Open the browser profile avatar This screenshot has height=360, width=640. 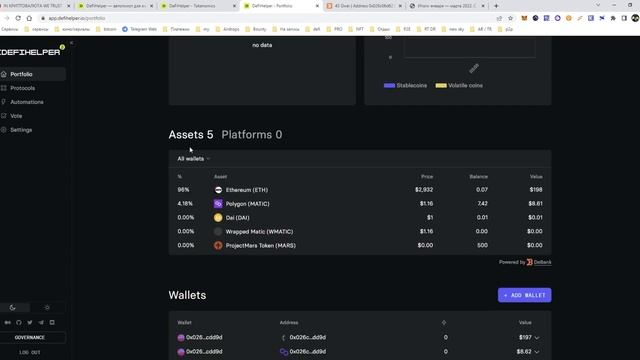click(635, 18)
